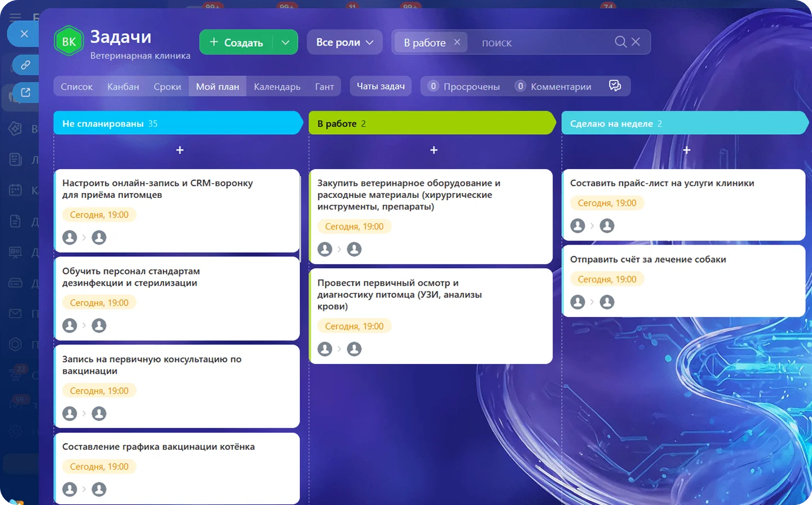Click the copy link icon on the side tab

(x=25, y=65)
